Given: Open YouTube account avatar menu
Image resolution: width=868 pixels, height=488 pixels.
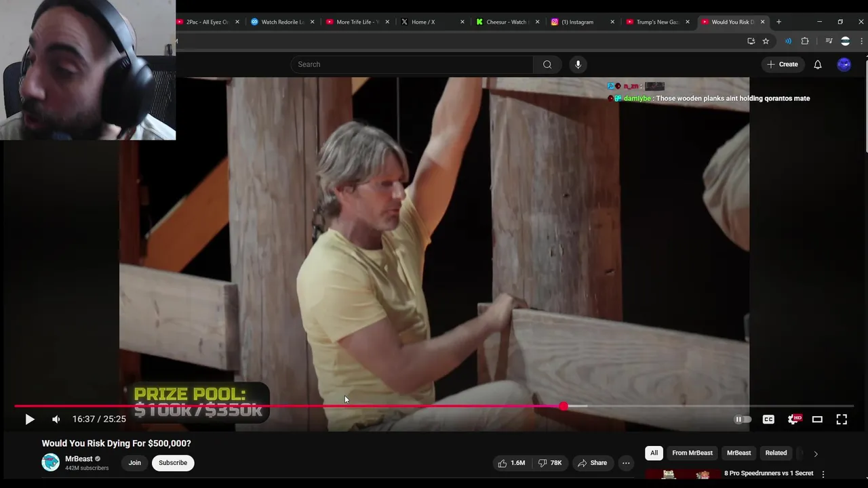Looking at the screenshot, I should pos(844,64).
